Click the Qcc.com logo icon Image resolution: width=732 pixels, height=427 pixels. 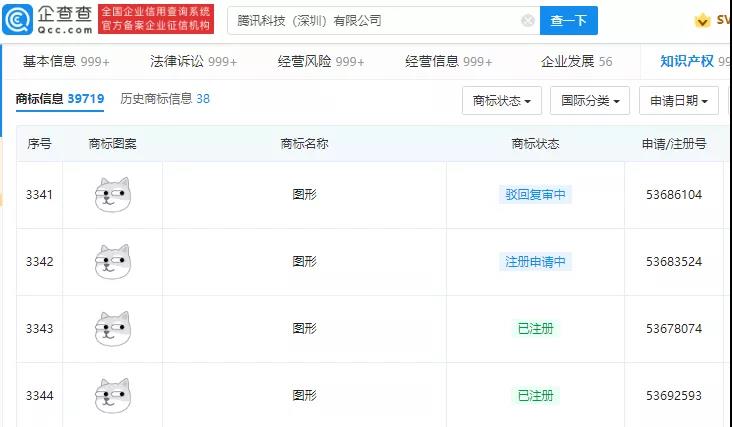[22, 20]
